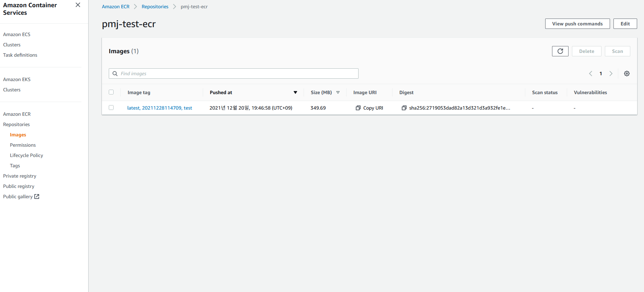Viewport: 644px width, 292px height.
Task: Click the copy icon next to sha256 digest
Action: pyautogui.click(x=404, y=108)
